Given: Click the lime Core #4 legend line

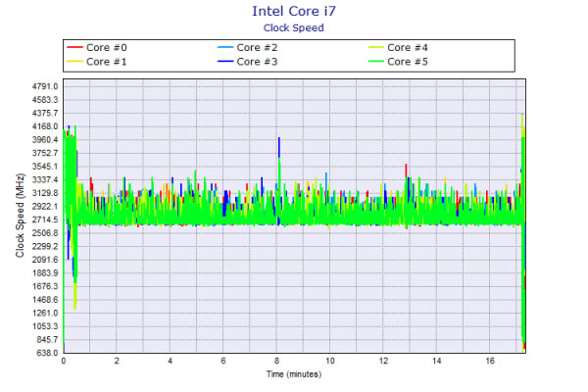Looking at the screenshot, I should [x=375, y=47].
